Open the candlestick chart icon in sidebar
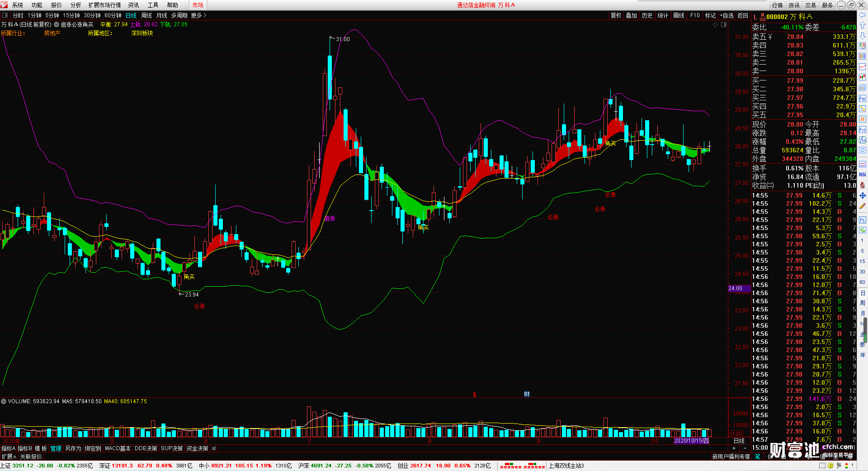 tap(863, 77)
